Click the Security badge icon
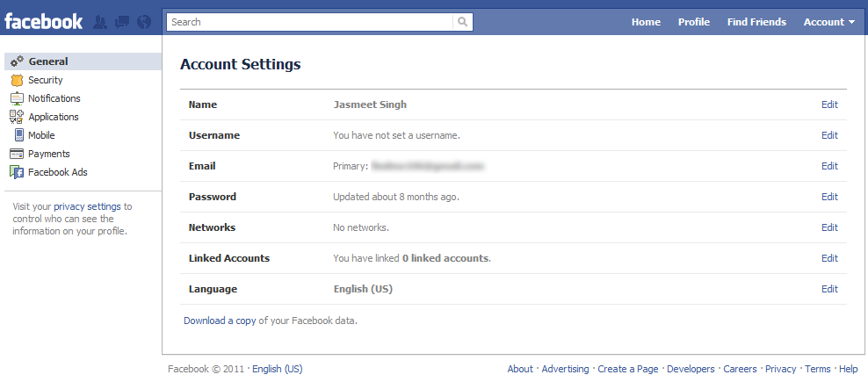Screen dimensions: 868x382 (x=18, y=80)
